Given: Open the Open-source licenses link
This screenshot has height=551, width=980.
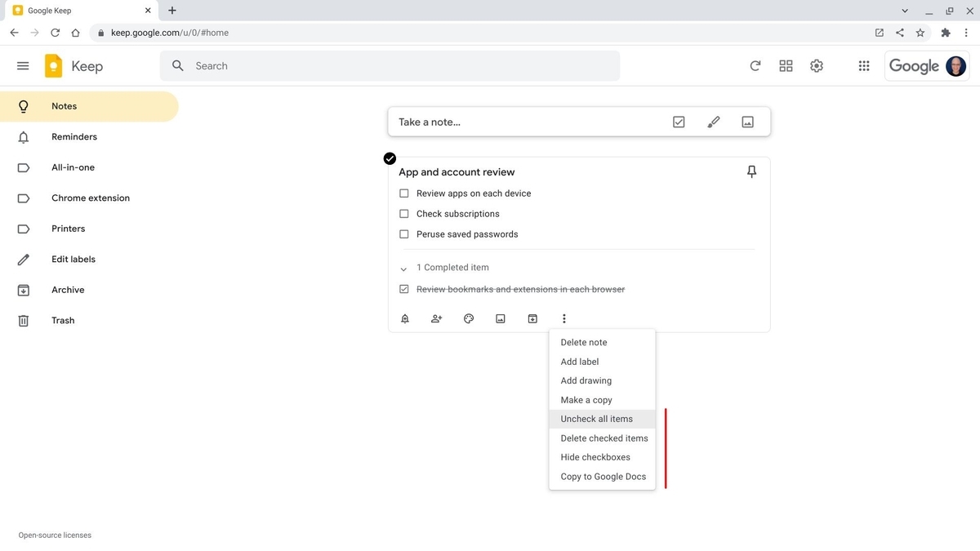Looking at the screenshot, I should [x=54, y=535].
